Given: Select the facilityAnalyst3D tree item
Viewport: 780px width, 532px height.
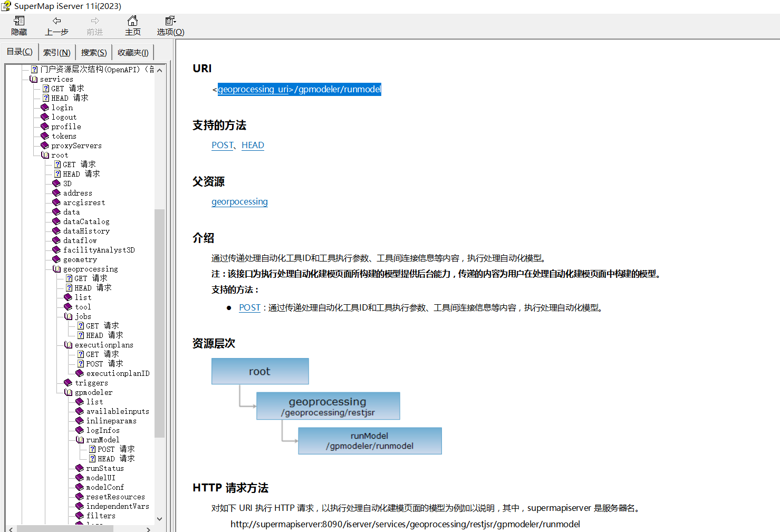Looking at the screenshot, I should click(99, 250).
